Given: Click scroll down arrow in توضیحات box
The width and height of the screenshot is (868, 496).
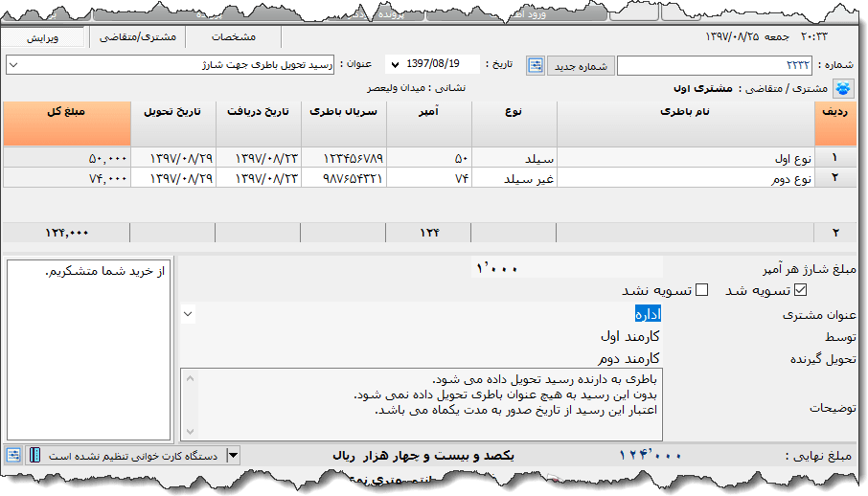Looking at the screenshot, I should 190,431.
